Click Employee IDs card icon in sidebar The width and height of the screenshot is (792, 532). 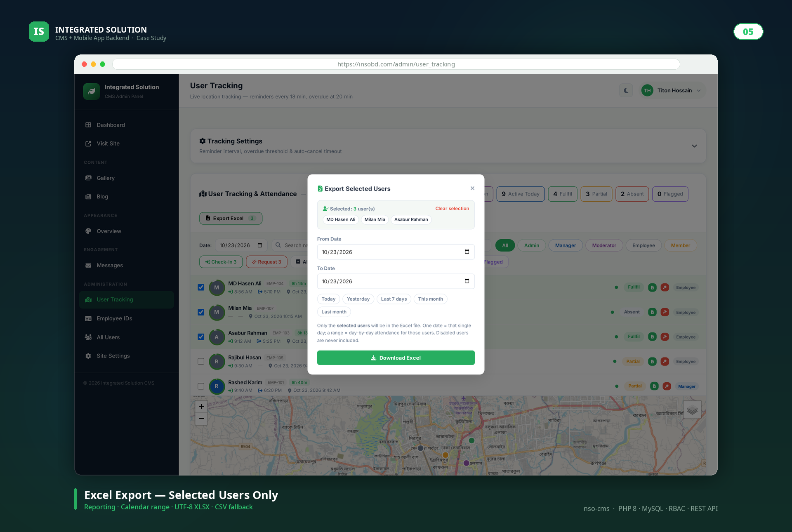pos(88,318)
